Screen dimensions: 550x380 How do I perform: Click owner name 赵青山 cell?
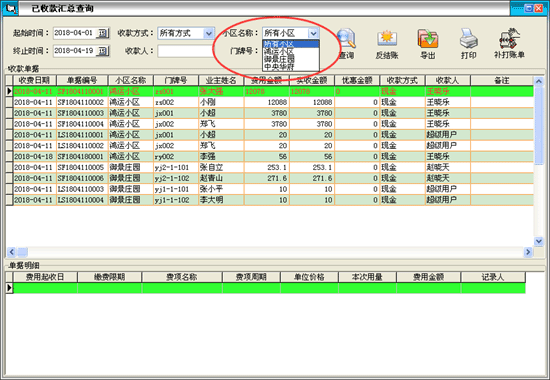coord(221,178)
